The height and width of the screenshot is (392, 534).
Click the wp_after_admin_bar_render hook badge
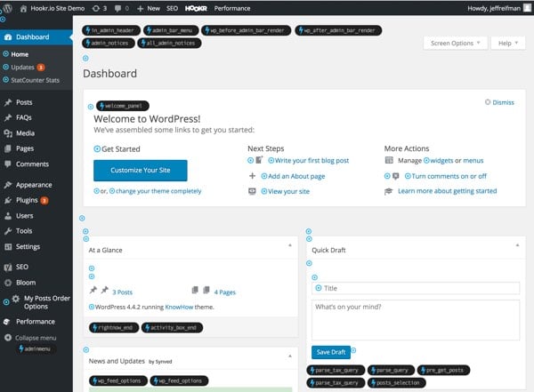pyautogui.click(x=338, y=30)
